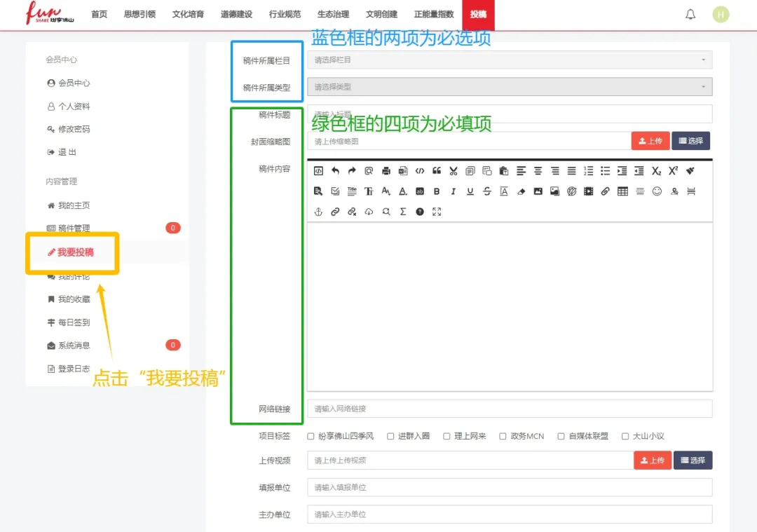Insert formula with the sigma icon

tap(403, 212)
